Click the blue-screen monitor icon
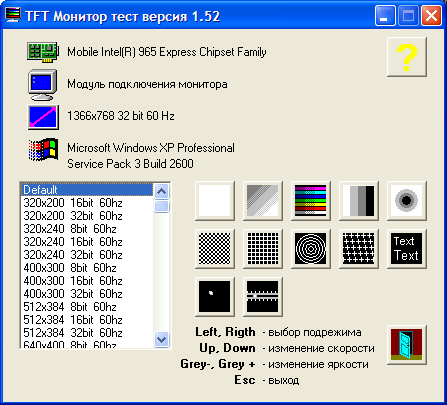 pos(42,85)
